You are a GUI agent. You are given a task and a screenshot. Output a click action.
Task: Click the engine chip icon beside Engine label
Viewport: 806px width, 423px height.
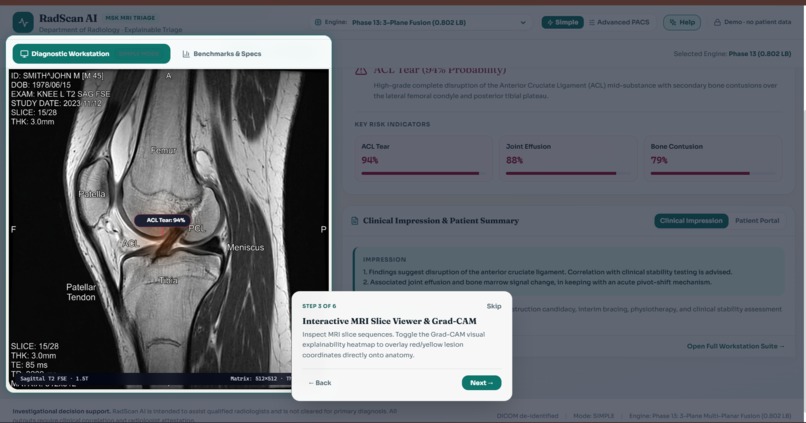(318, 22)
